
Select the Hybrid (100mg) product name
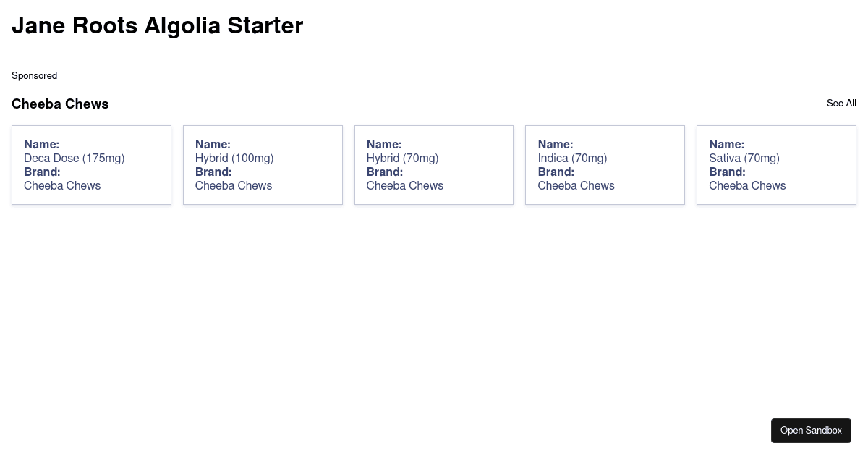click(234, 159)
